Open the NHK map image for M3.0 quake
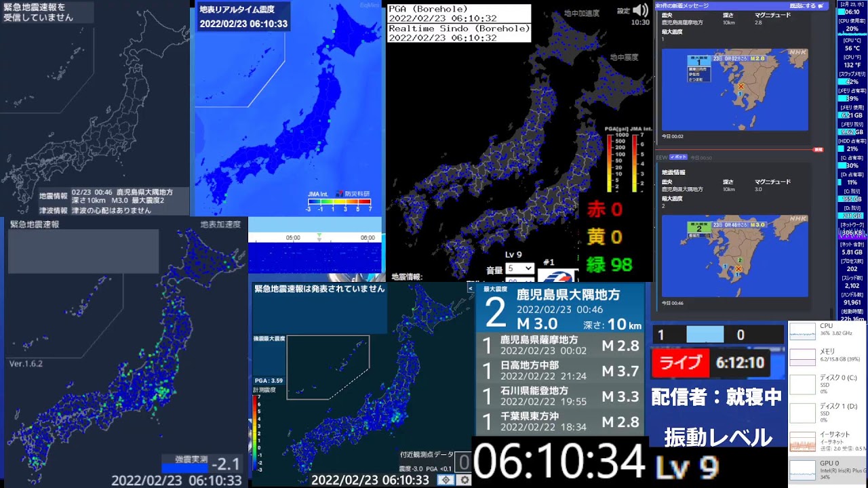 tap(734, 256)
